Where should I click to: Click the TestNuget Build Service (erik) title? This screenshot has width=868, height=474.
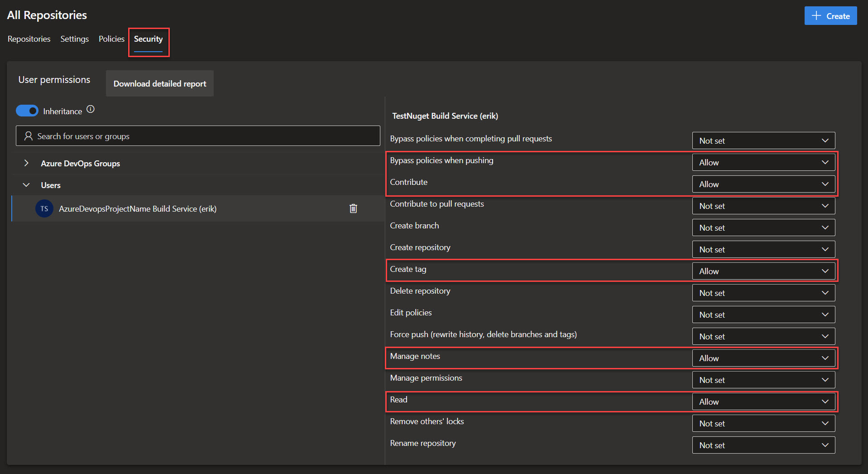coord(445,116)
